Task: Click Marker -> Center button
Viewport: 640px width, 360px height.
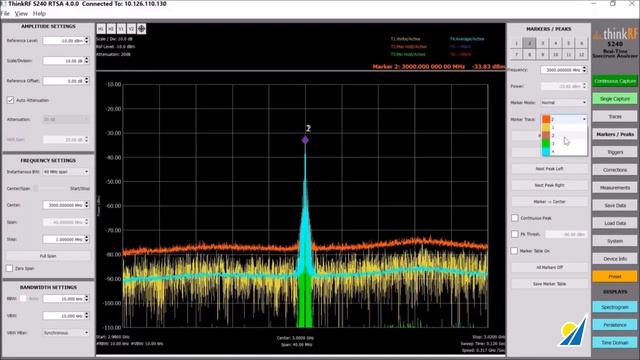Action: 549,202
